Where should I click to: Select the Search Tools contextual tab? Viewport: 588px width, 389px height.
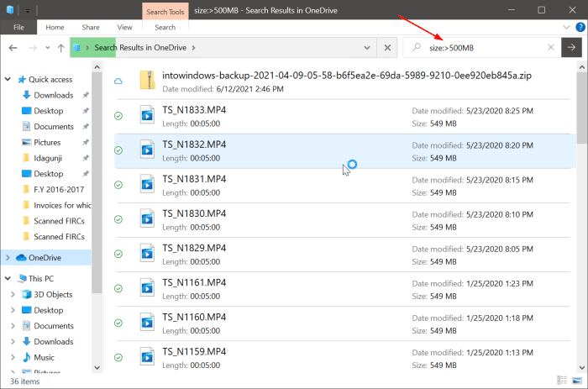(x=165, y=12)
